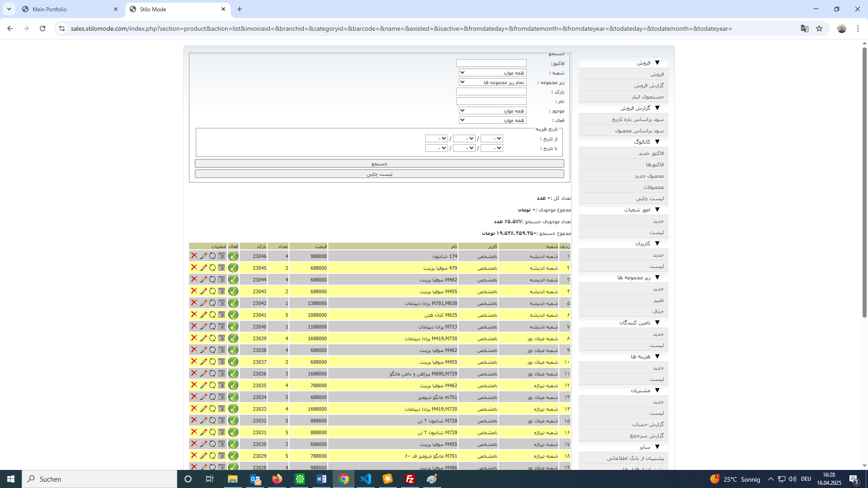The width and height of the screenshot is (868, 488).
Task: Click the page vertical scrollbar
Action: (864, 181)
